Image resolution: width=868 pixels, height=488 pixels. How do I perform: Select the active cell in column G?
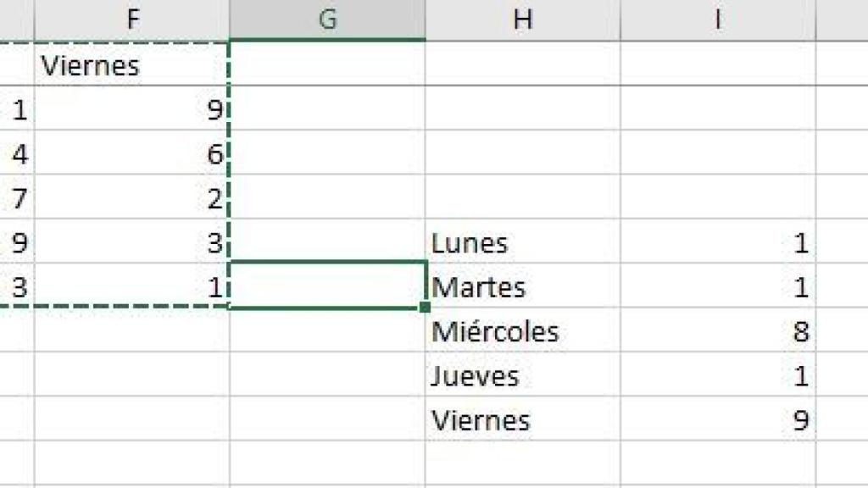coord(328,284)
